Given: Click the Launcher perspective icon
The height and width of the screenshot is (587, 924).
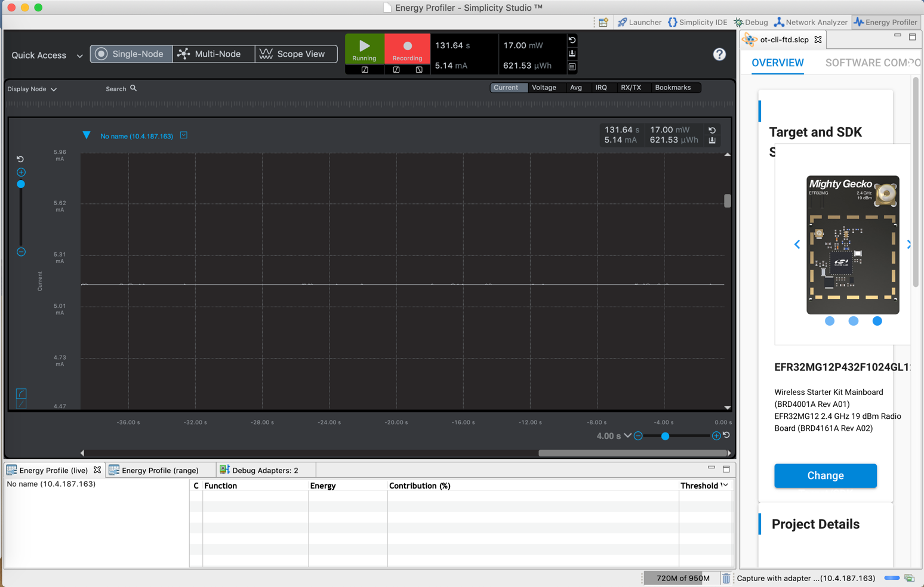Looking at the screenshot, I should click(x=639, y=22).
